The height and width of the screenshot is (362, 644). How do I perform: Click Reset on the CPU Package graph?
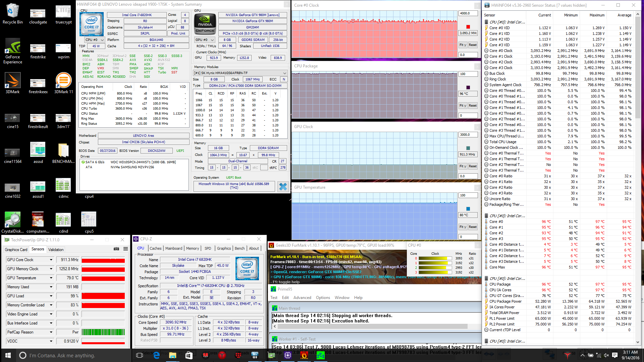click(x=473, y=106)
